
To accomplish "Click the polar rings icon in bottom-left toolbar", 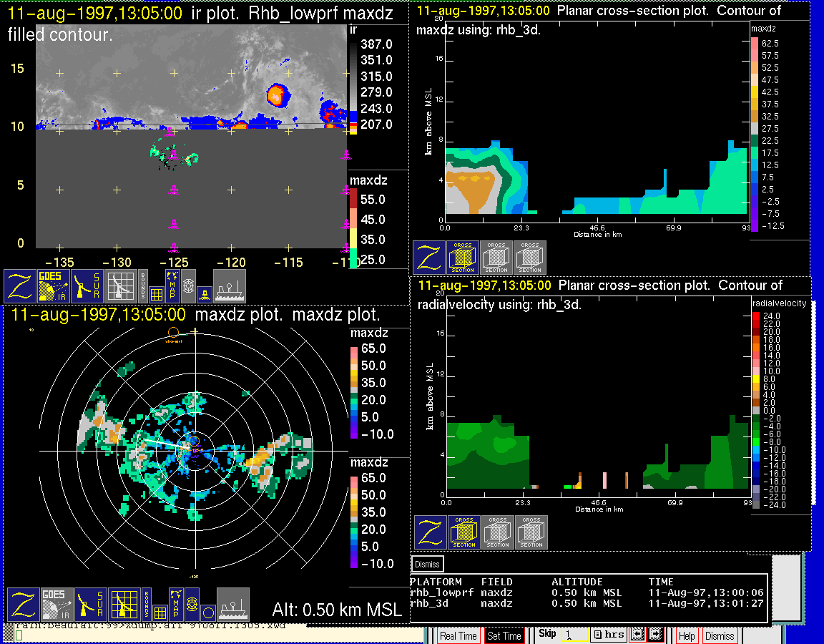I will [x=191, y=605].
